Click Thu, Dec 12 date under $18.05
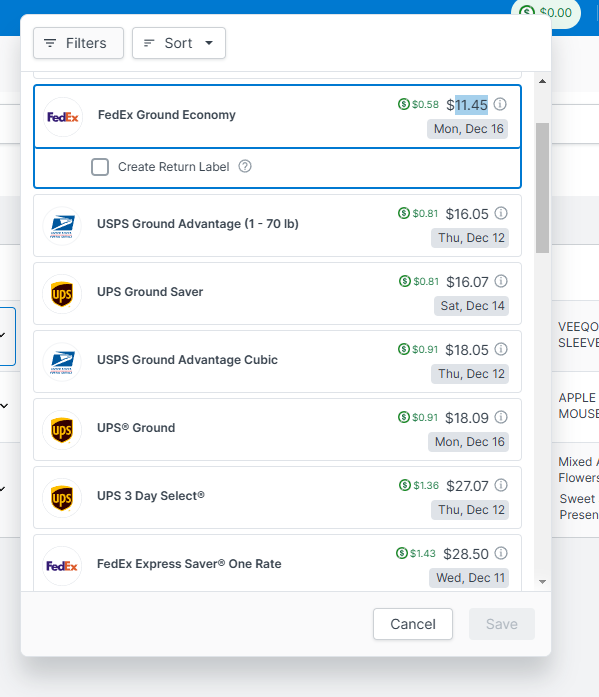This screenshot has height=697, width=599. tap(470, 374)
